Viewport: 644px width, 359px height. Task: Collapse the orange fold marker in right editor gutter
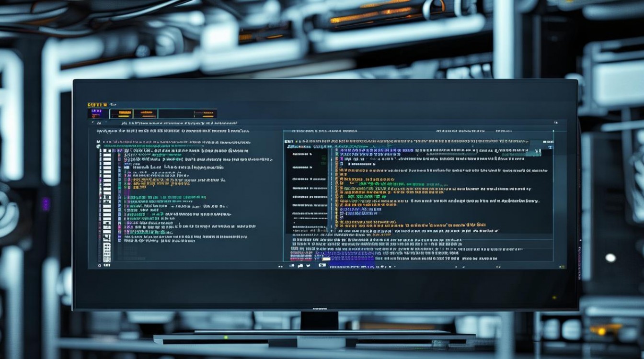click(336, 170)
